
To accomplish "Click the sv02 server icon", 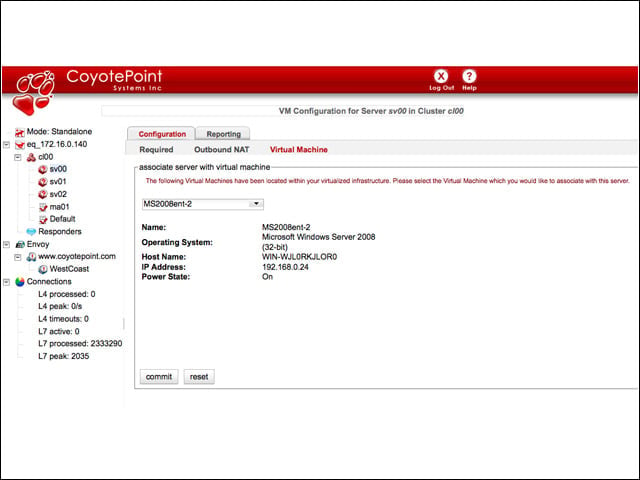I will click(x=42, y=195).
